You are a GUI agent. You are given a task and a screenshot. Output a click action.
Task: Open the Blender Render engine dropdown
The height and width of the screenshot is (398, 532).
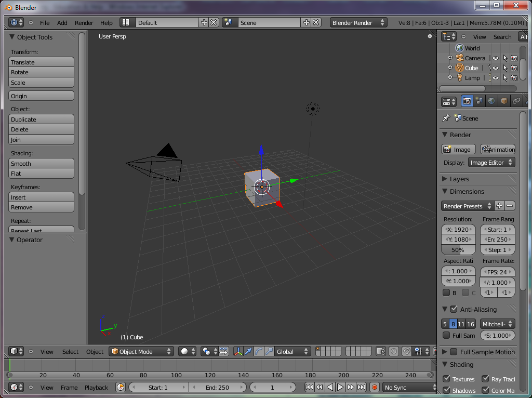pyautogui.click(x=358, y=22)
